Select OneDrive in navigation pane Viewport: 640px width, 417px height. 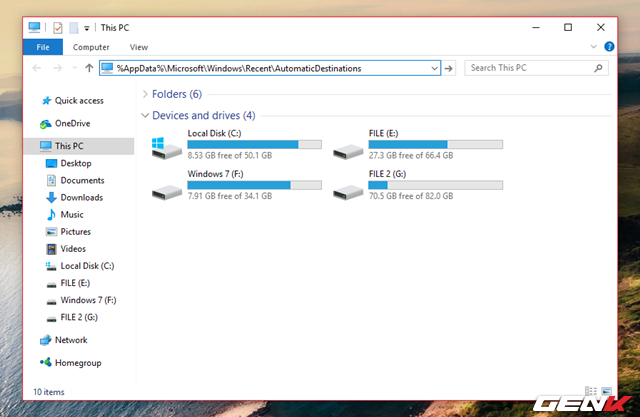[x=65, y=123]
